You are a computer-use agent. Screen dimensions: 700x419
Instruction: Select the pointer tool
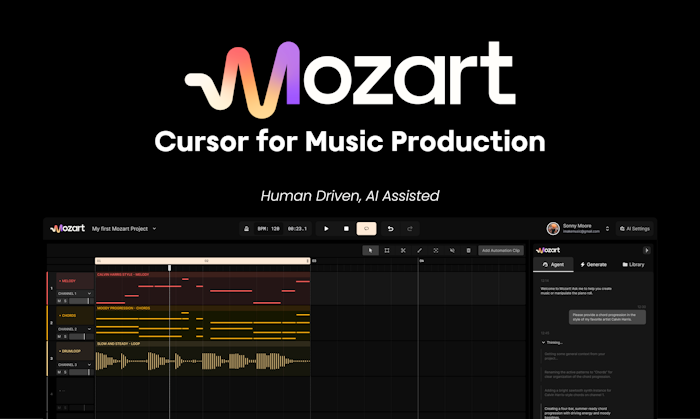click(x=370, y=250)
